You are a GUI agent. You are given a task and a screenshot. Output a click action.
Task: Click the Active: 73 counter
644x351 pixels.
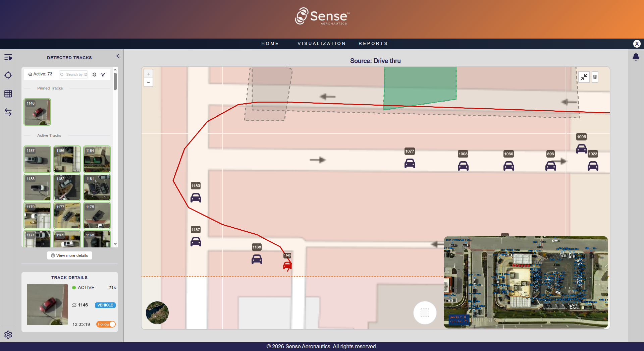(40, 74)
